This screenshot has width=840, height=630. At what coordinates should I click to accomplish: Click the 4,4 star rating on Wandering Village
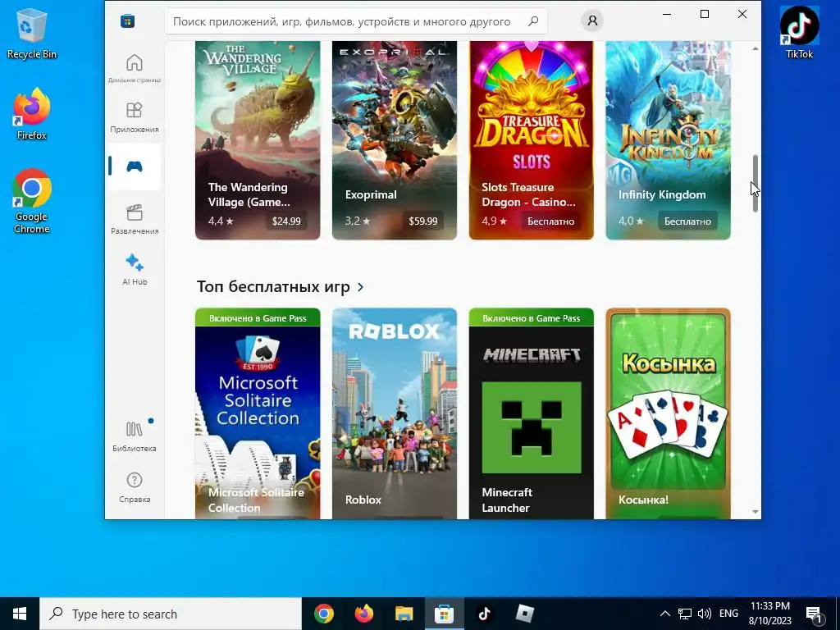(x=221, y=221)
